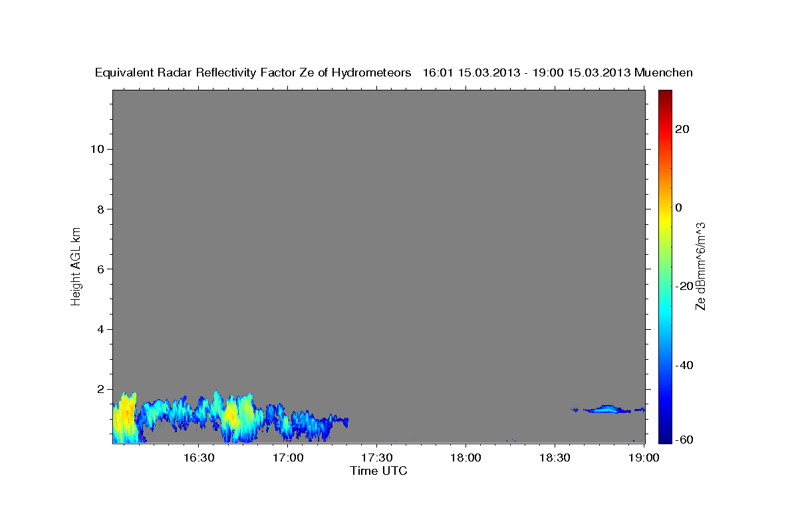Click the '18:30' time tick label
The image size is (798, 532).
pos(555,458)
